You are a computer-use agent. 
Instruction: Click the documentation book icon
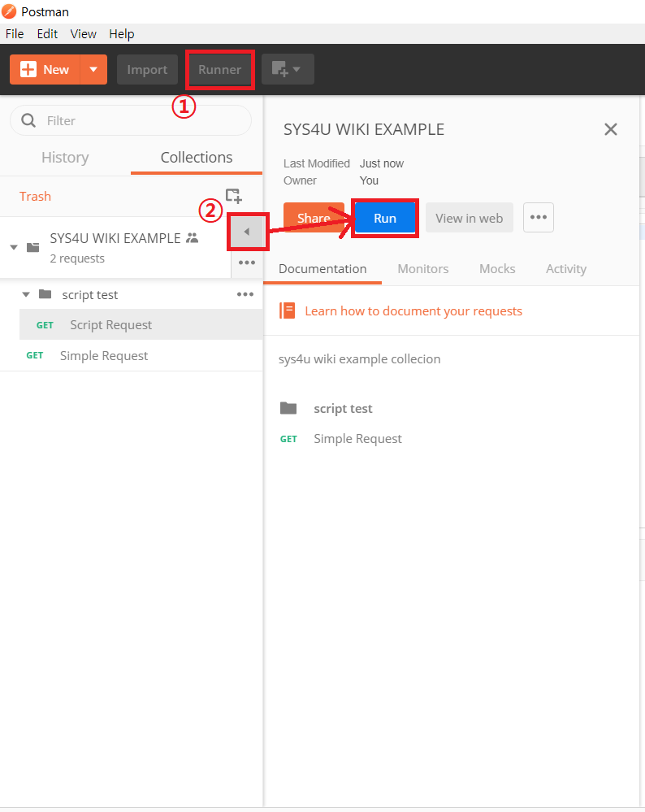coord(288,310)
